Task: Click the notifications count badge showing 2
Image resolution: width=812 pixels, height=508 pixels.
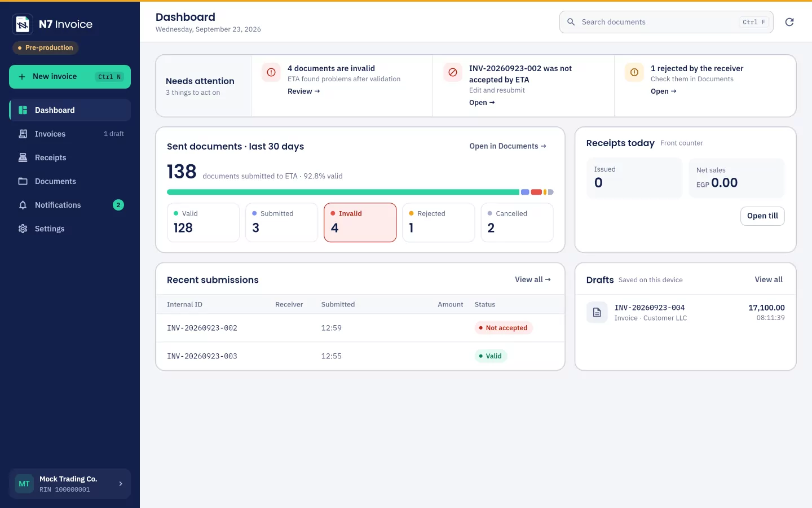Action: [118, 205]
